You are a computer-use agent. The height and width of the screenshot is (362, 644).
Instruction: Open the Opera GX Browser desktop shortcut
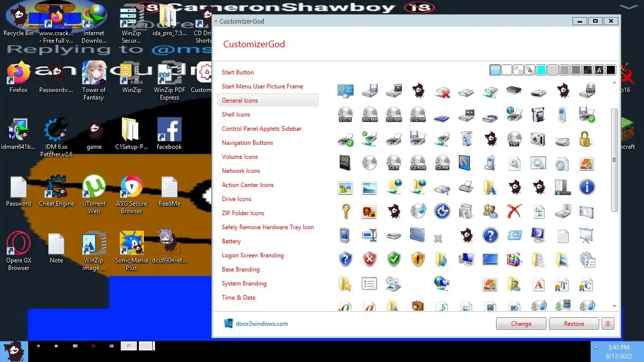coord(19,251)
